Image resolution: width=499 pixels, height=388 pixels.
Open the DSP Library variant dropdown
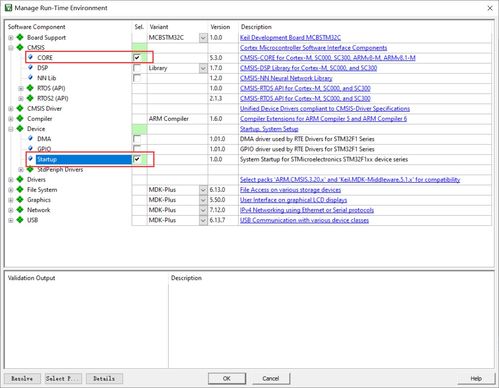[203, 68]
